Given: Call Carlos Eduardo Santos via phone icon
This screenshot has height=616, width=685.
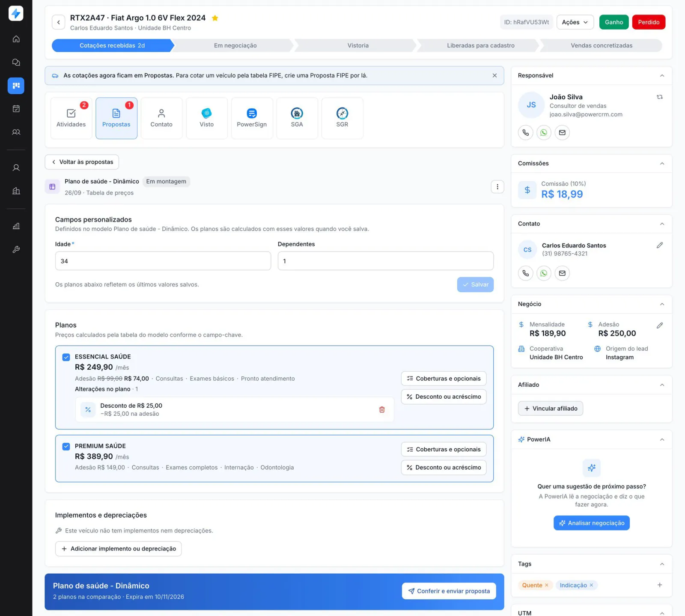Looking at the screenshot, I should (x=526, y=273).
